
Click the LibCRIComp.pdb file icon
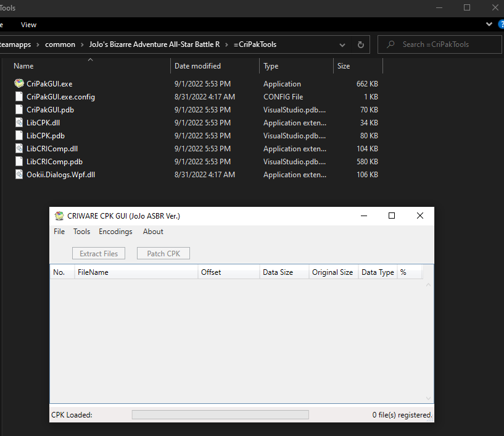coord(19,162)
